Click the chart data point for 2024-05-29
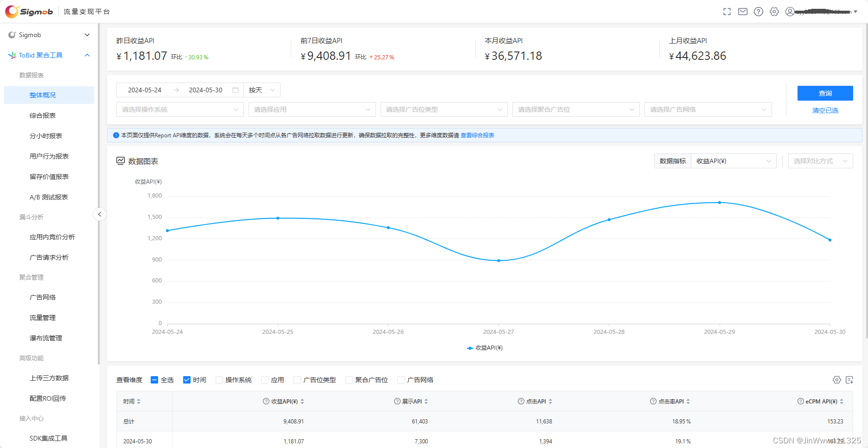The height and width of the screenshot is (448, 868). (x=720, y=203)
